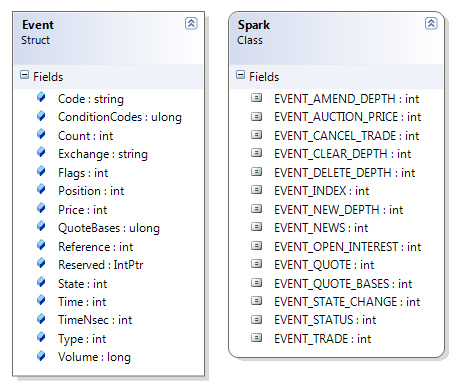Select the Event struct title
The height and width of the screenshot is (392, 469).
[x=38, y=25]
